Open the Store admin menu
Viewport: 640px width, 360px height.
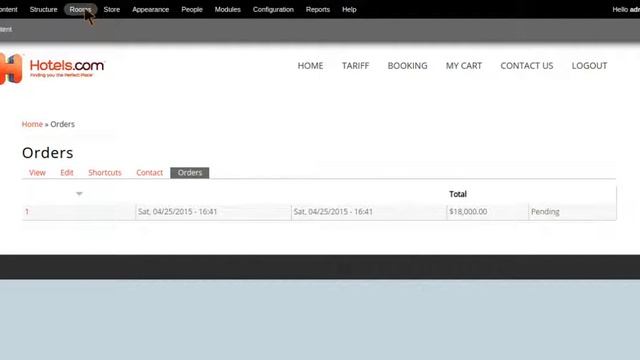(x=111, y=9)
